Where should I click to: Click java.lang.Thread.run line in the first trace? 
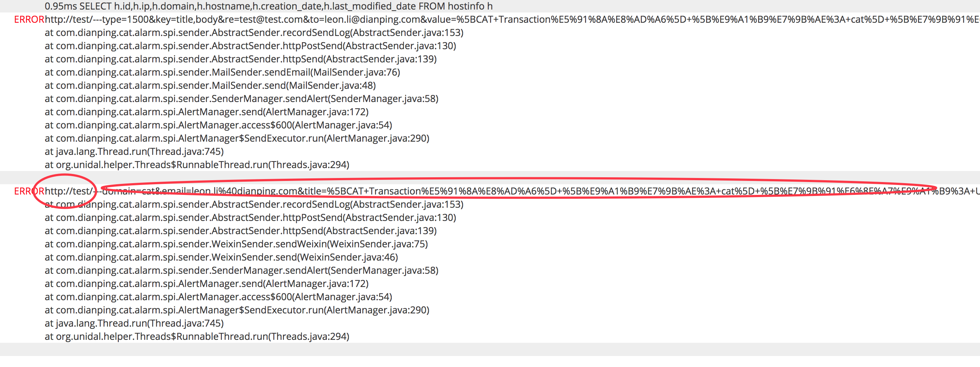point(134,152)
